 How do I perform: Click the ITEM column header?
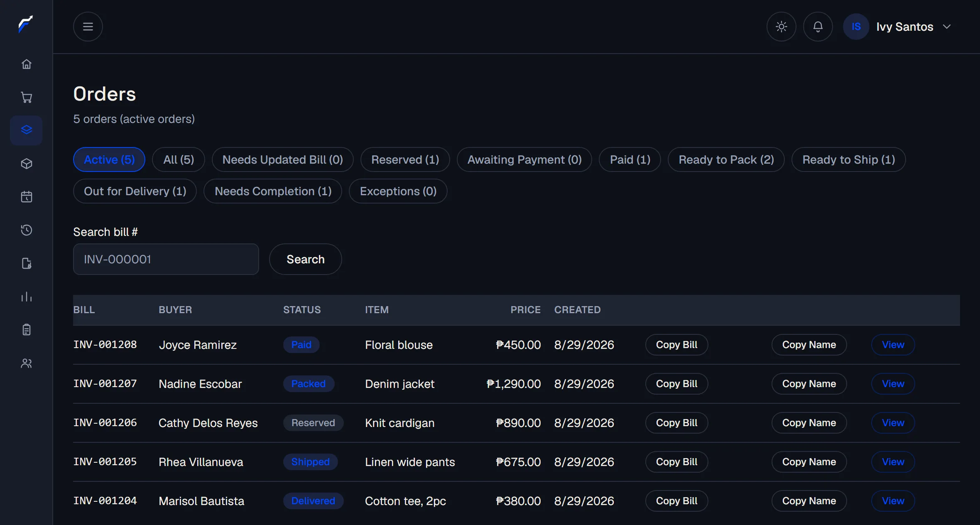(377, 310)
